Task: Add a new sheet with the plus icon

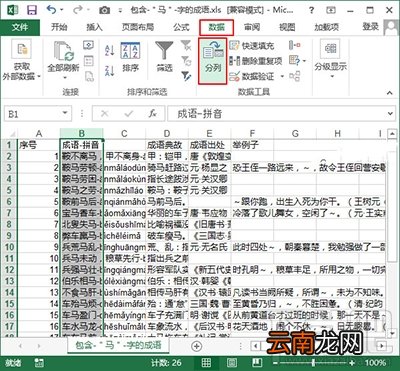Action: (197, 346)
